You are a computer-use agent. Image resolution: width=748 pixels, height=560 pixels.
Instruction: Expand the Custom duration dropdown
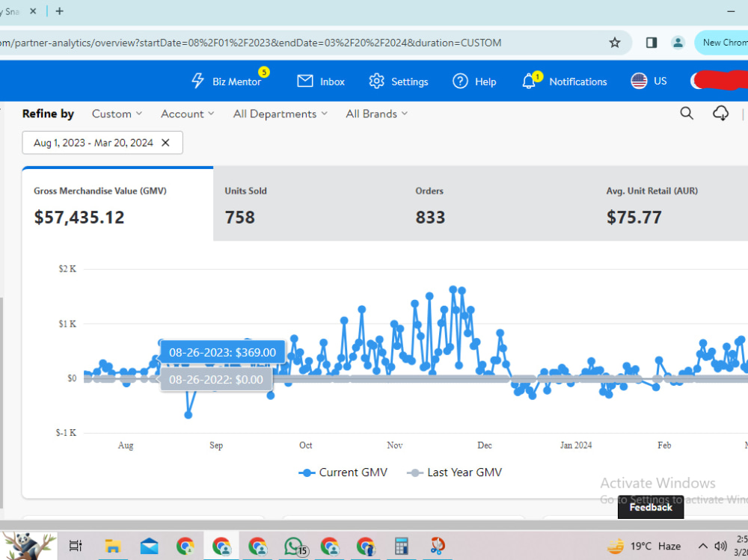[x=117, y=114]
